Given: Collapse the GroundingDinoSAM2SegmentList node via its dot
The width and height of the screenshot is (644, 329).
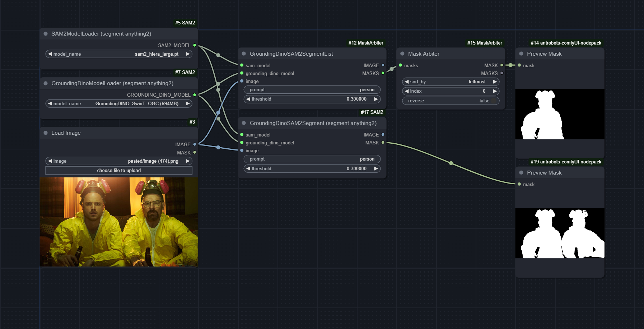Looking at the screenshot, I should coord(244,54).
